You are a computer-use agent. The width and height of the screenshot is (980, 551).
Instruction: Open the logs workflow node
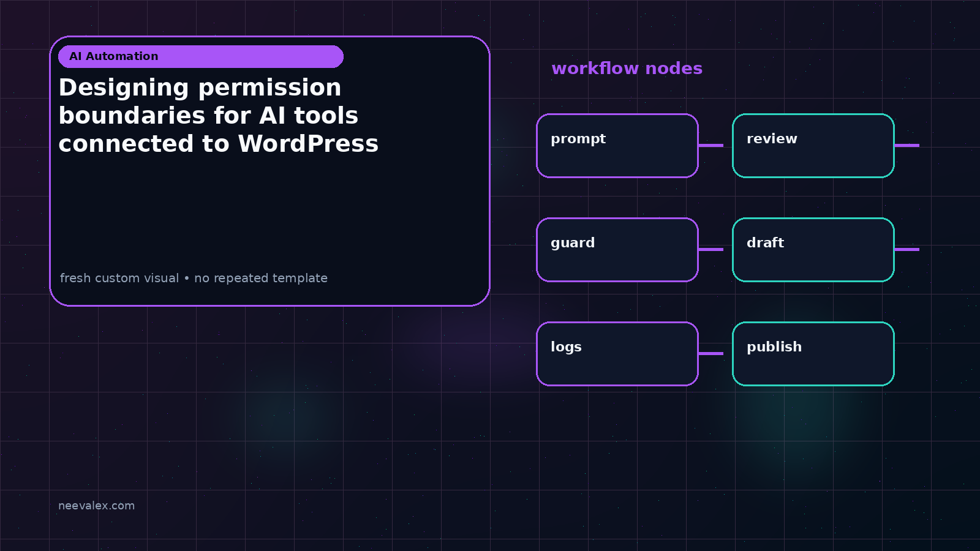pyautogui.click(x=617, y=354)
